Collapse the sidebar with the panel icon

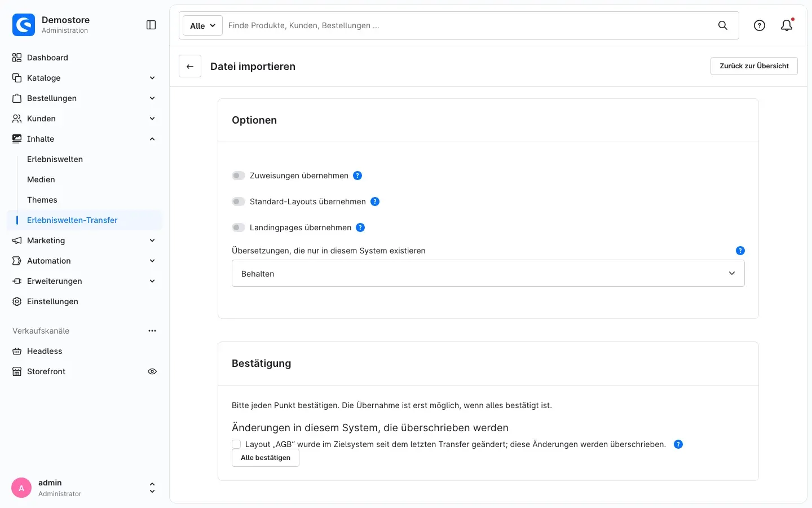tap(151, 25)
